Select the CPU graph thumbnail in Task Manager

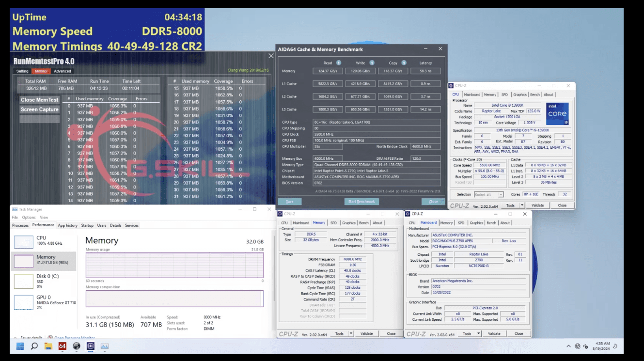pyautogui.click(x=23, y=241)
